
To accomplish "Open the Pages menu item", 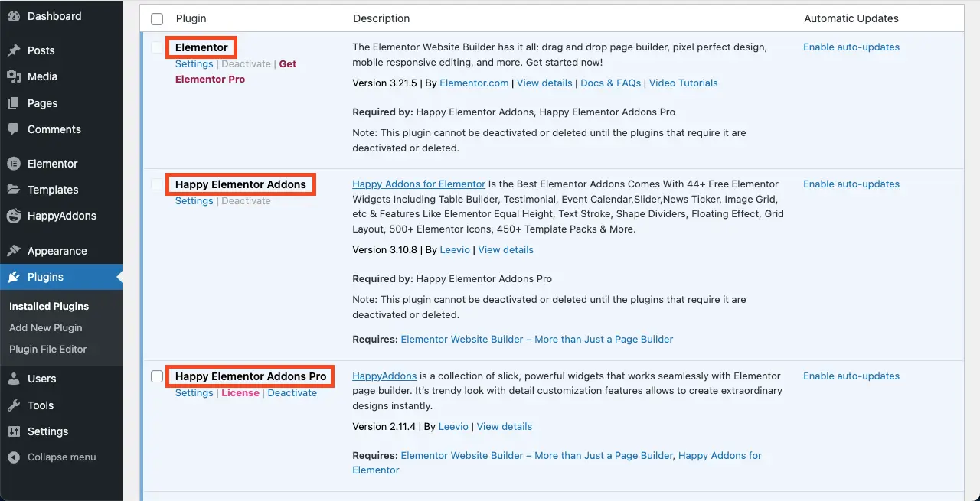I will coord(61,103).
